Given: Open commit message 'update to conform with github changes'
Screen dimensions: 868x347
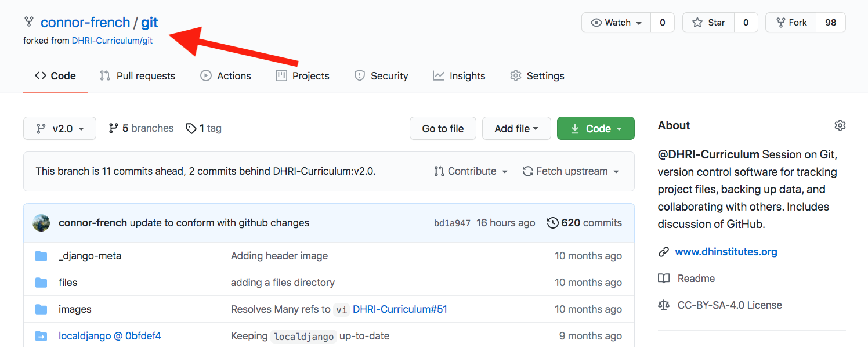Looking at the screenshot, I should point(219,223).
